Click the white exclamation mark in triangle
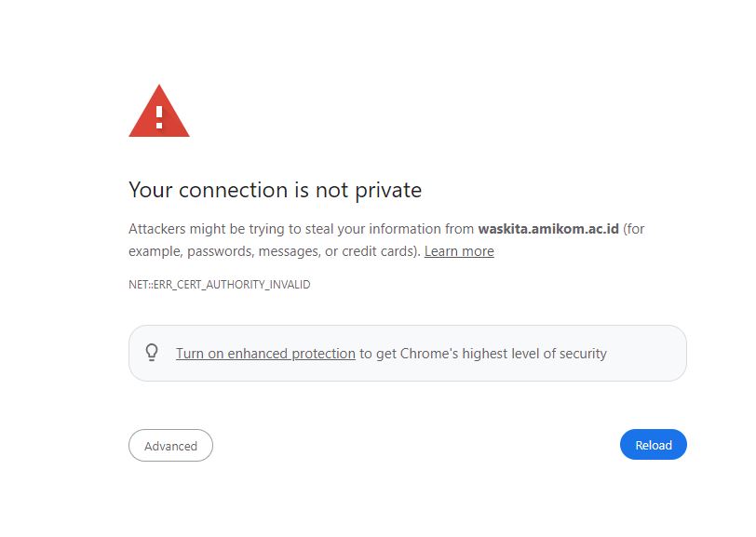 [159, 116]
